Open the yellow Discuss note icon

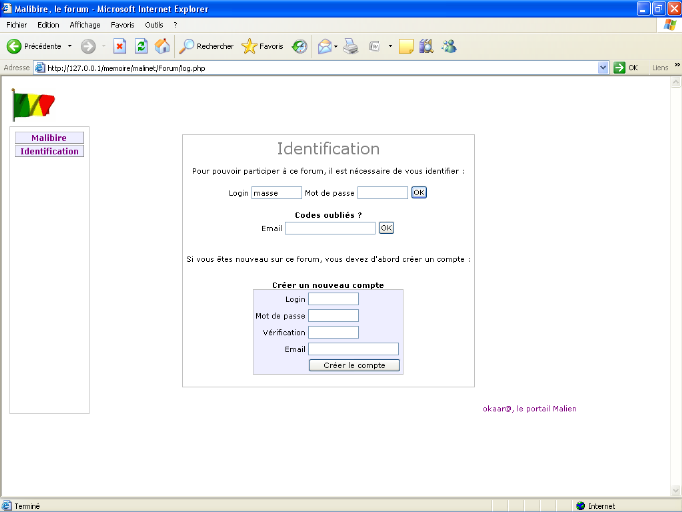pos(406,46)
